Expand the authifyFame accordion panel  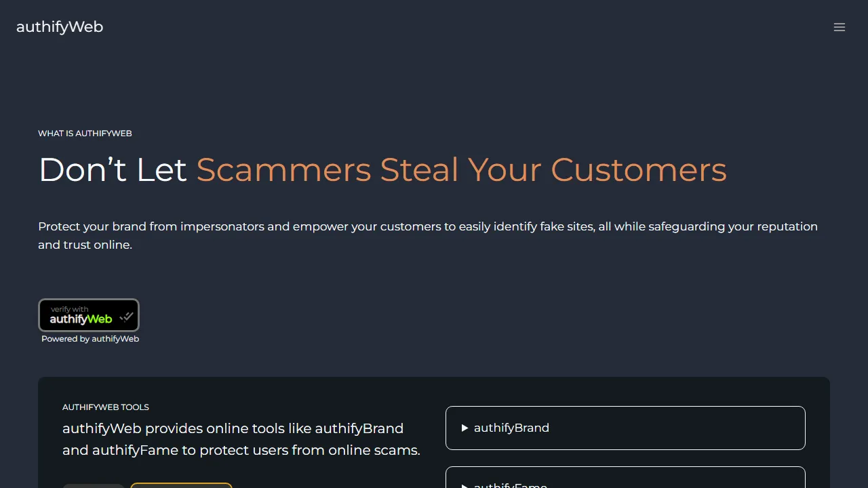624,483
